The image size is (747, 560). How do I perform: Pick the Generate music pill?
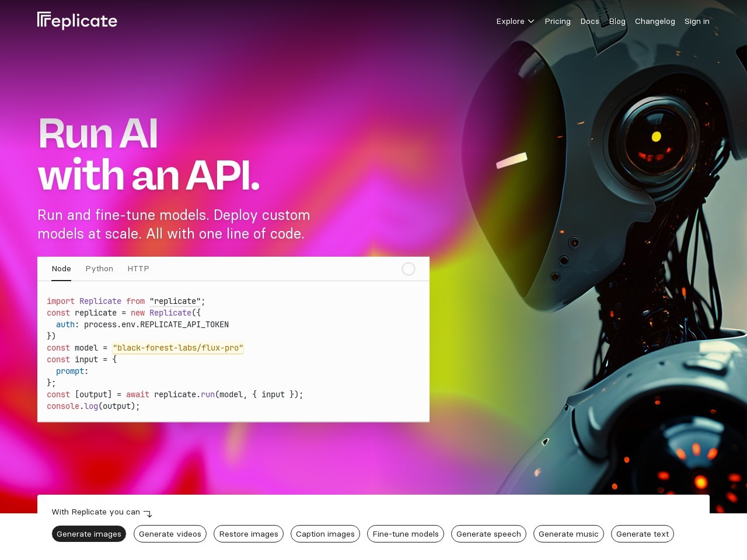(x=568, y=534)
